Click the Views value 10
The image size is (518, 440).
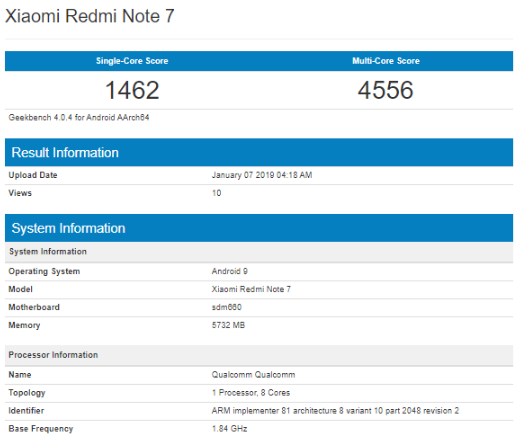tap(217, 193)
